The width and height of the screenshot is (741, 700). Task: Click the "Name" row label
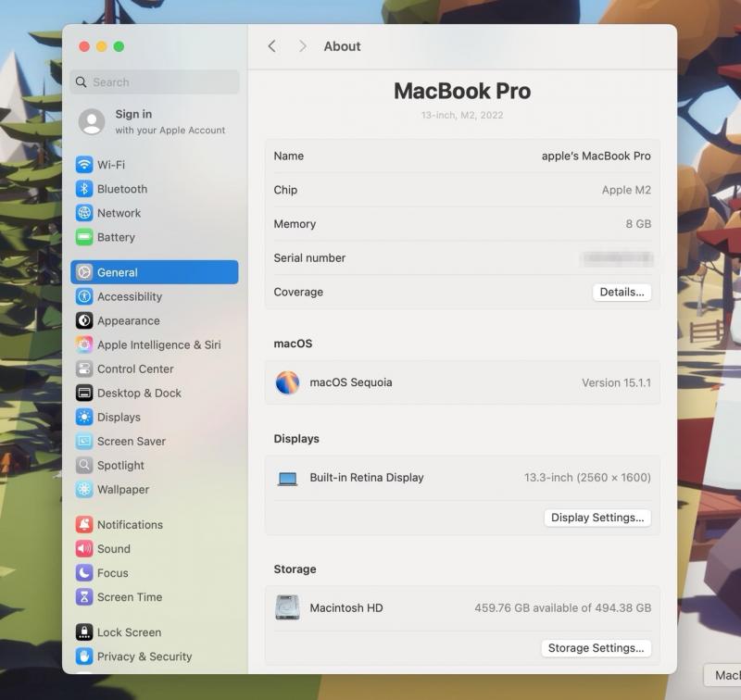pyautogui.click(x=289, y=156)
